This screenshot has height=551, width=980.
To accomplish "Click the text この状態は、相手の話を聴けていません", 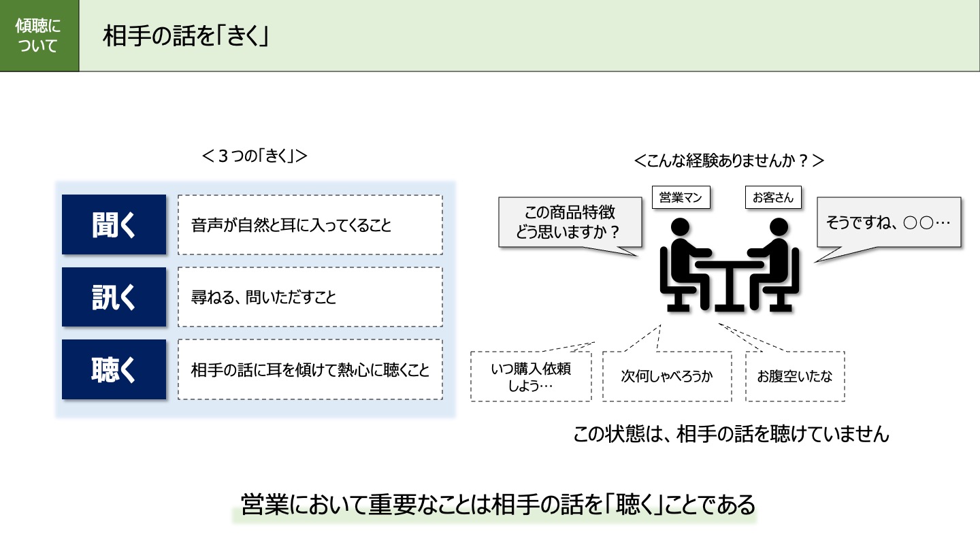I will 734,434.
